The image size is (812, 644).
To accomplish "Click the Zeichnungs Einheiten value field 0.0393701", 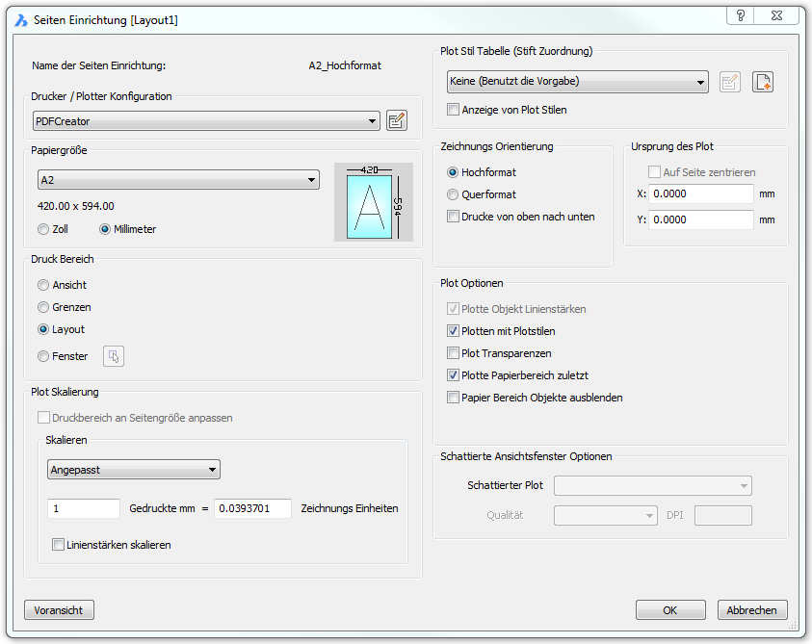I will pyautogui.click(x=252, y=508).
